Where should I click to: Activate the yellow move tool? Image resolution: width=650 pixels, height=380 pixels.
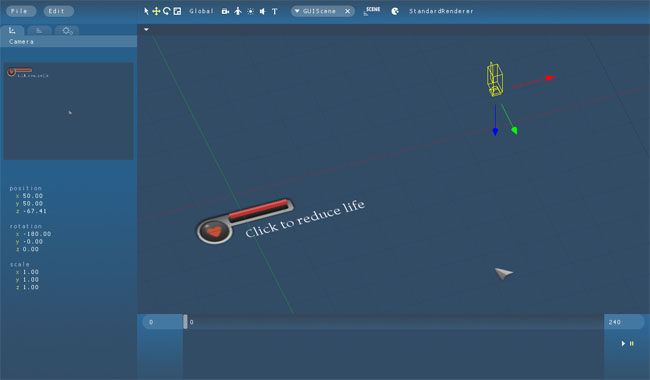pos(156,11)
